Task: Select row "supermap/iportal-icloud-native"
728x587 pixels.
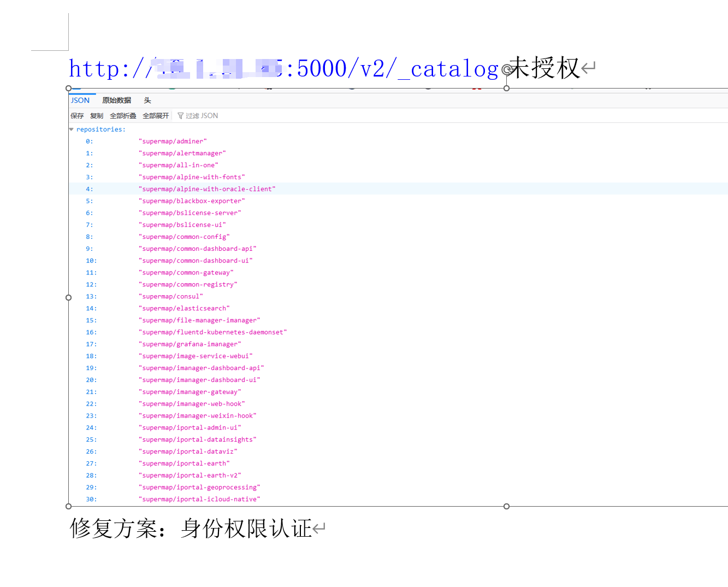Action: coord(398,500)
